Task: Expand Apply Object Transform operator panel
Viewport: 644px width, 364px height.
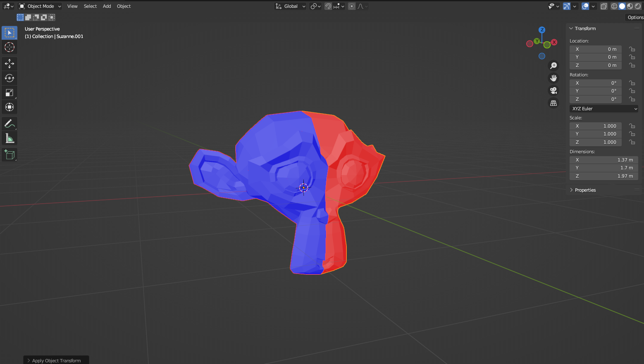Action: click(56, 360)
